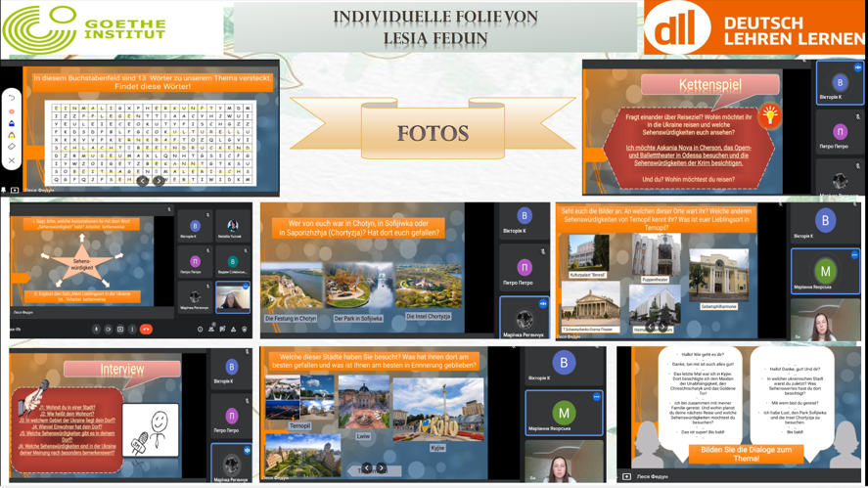
Task: Go to next slide on word search
Action: click(x=159, y=181)
